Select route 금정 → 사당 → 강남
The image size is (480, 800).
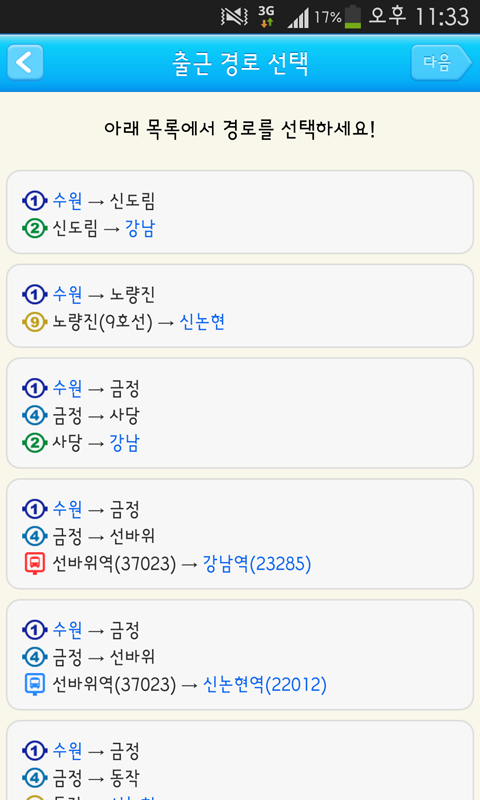240,413
